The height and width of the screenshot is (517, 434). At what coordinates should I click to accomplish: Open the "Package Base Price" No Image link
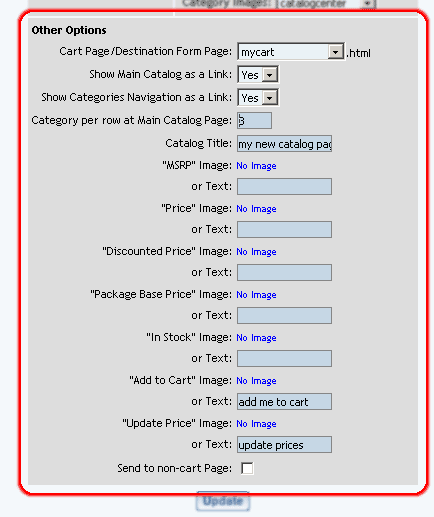[256, 295]
